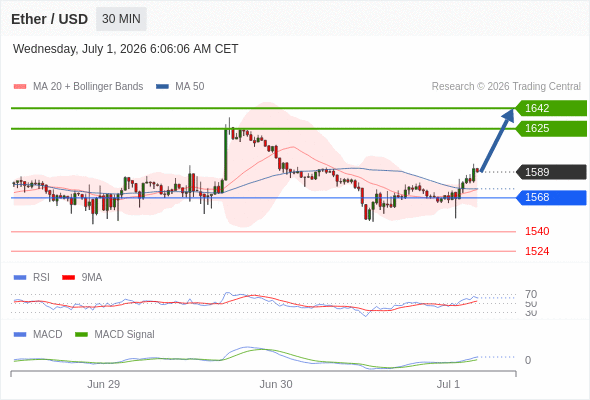590x400 pixels.
Task: Click the 30 MIN timeframe badge
Action: tap(121, 19)
